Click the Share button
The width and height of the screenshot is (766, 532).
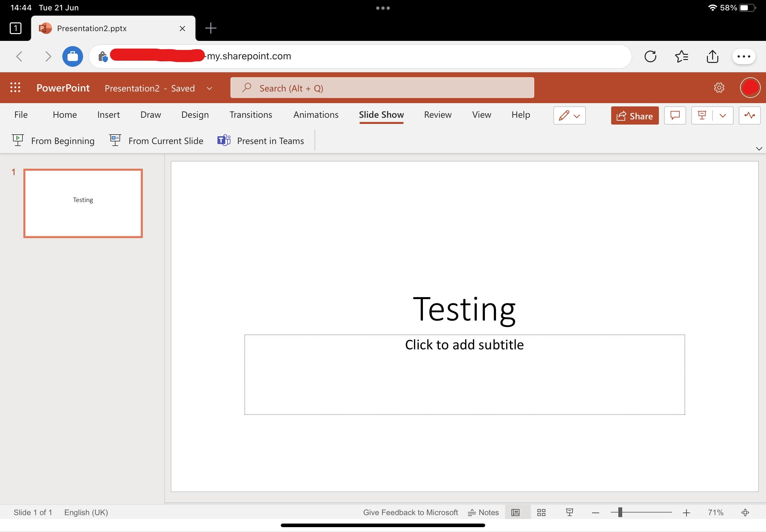point(635,116)
